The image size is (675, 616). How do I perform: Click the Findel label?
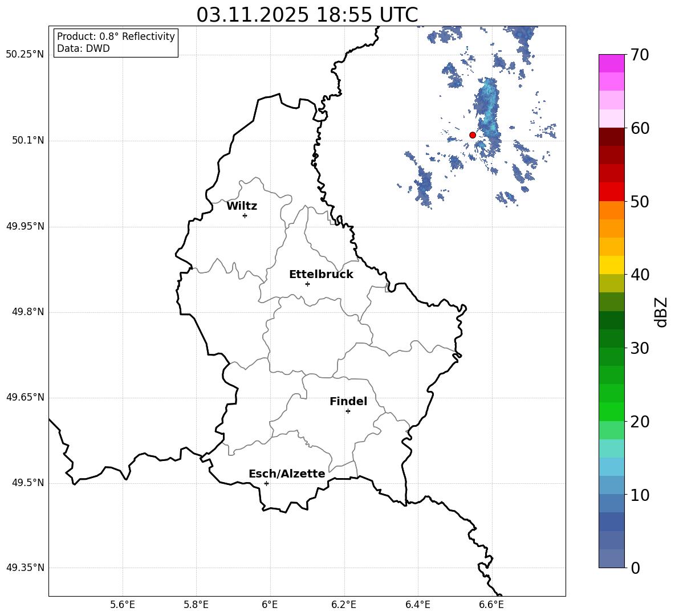point(348,401)
